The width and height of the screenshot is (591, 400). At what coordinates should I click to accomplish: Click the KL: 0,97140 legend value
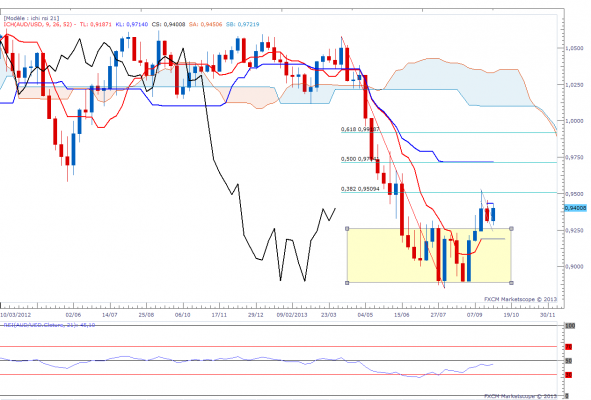click(132, 24)
